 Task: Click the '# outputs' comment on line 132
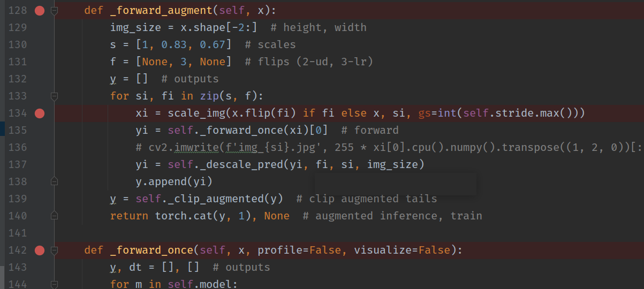[190, 79]
